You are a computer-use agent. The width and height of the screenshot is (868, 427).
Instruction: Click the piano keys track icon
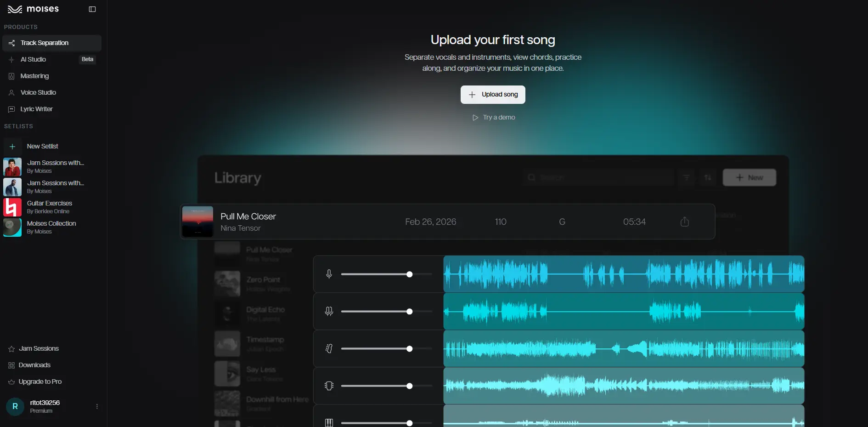pyautogui.click(x=329, y=422)
